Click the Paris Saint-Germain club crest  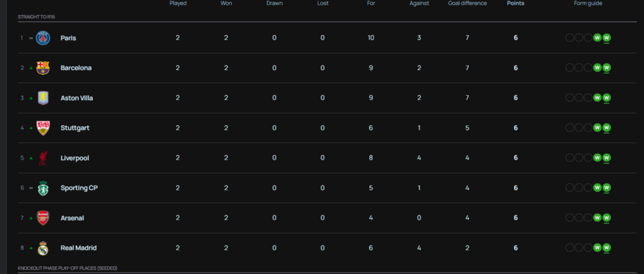[43, 38]
